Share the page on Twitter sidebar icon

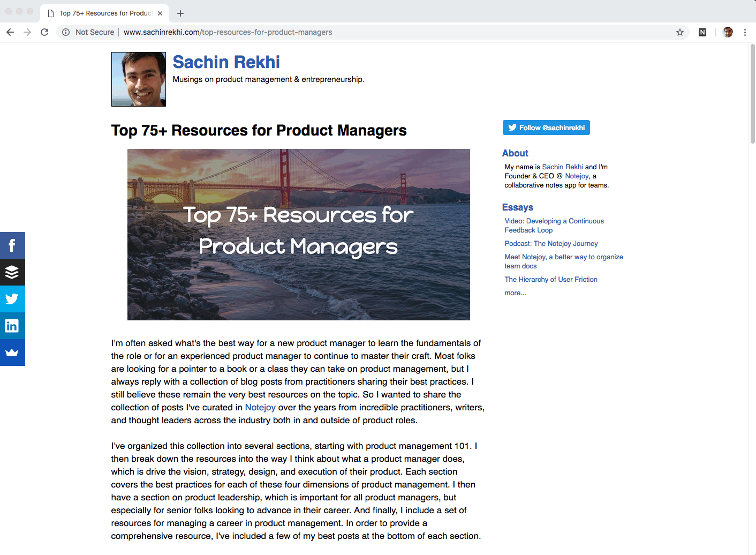[x=12, y=299]
